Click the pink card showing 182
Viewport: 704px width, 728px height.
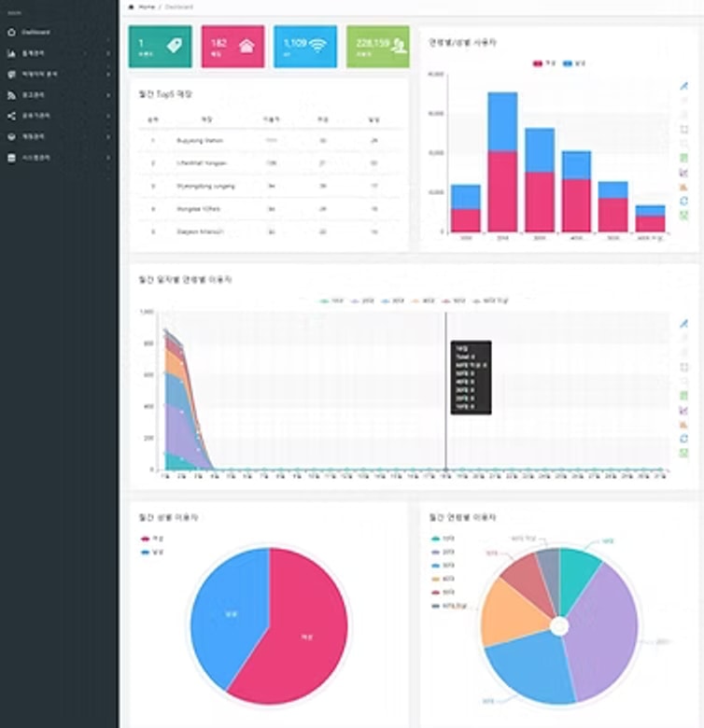(x=232, y=47)
